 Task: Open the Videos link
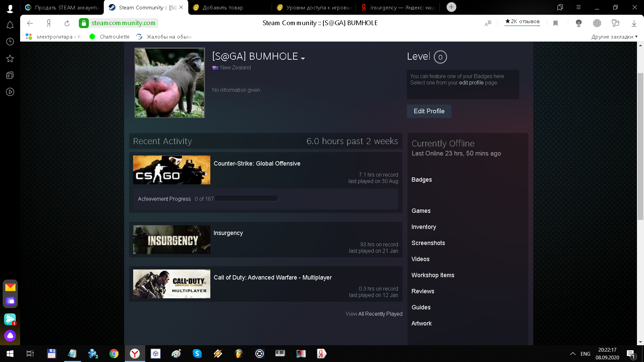[420, 259]
